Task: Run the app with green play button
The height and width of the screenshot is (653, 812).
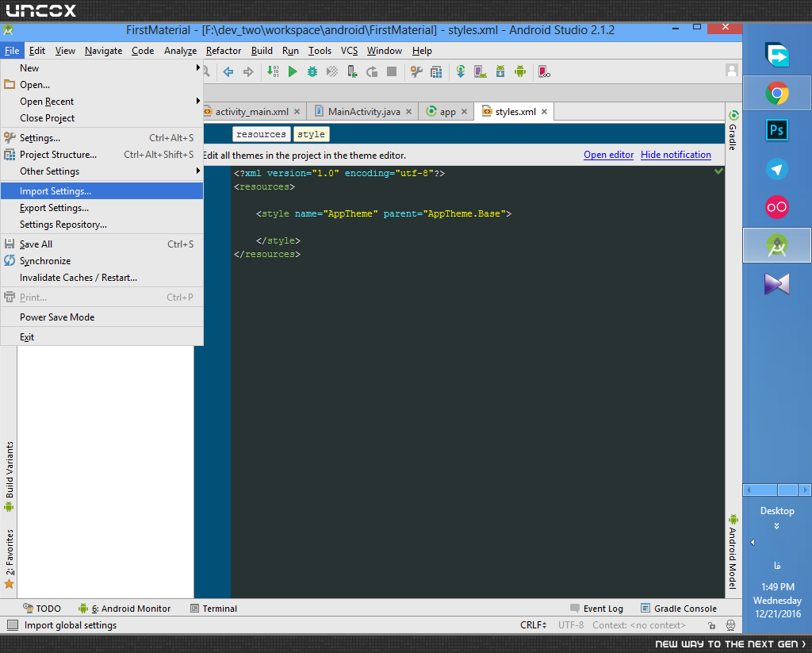Action: tap(293, 71)
